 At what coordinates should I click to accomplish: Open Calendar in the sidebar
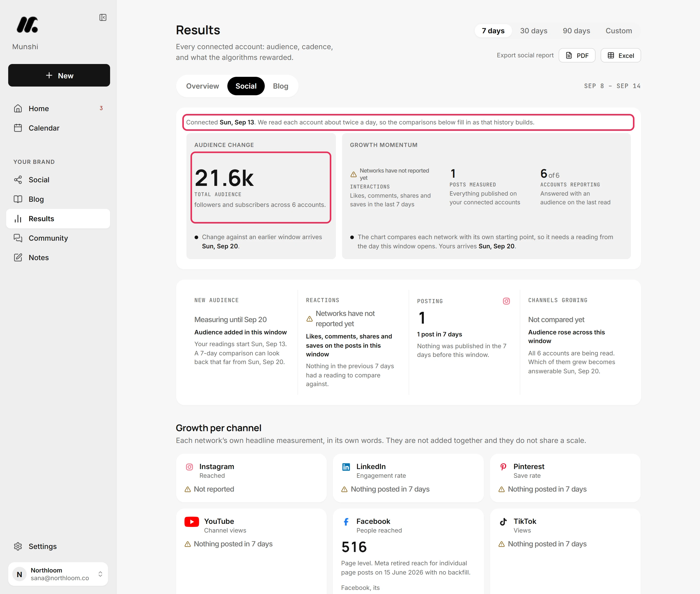click(58, 128)
